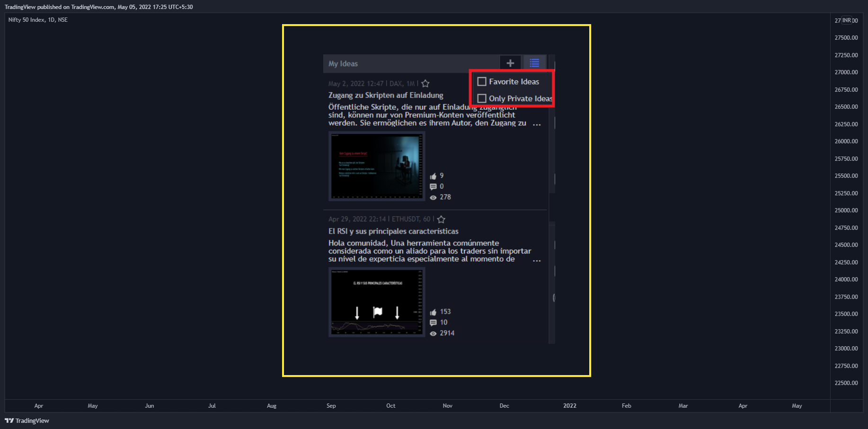Open the idea titled Zugang zu Skripten auf Einladung

click(386, 95)
